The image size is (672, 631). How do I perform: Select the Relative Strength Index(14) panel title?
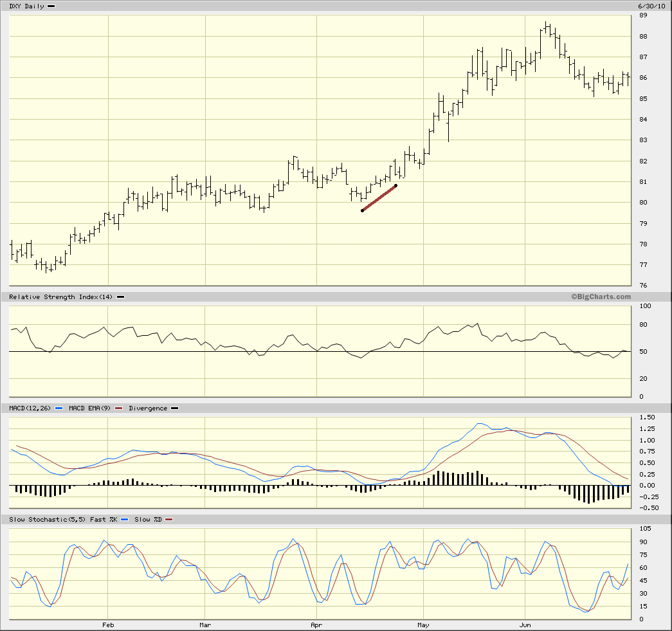[x=62, y=297]
